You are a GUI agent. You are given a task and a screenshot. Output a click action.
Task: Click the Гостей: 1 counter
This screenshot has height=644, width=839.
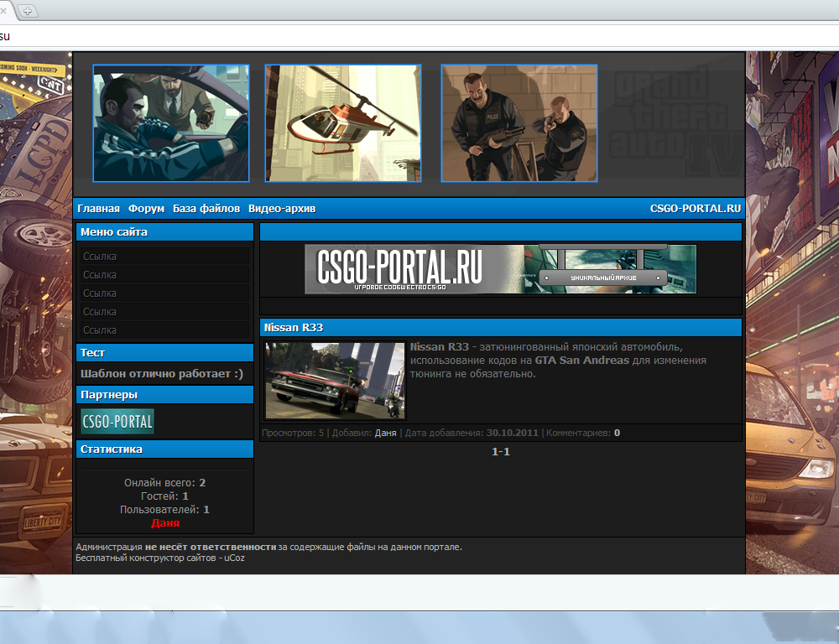point(164,496)
